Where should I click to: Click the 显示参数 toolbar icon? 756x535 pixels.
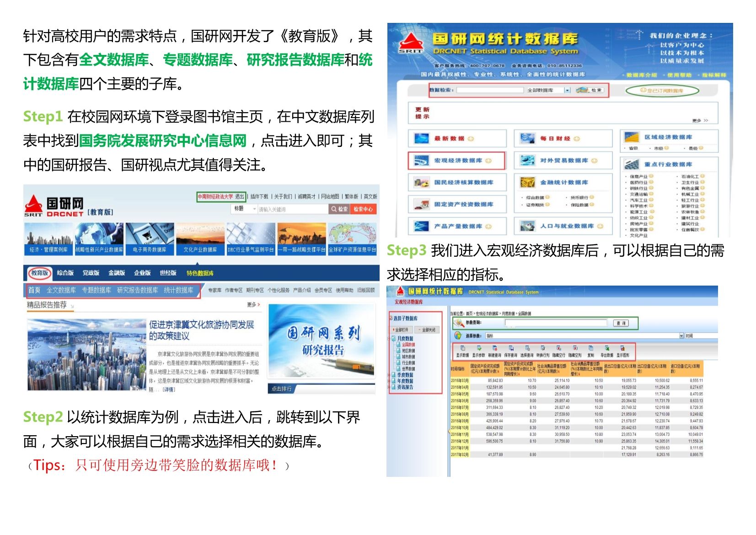[x=479, y=348]
